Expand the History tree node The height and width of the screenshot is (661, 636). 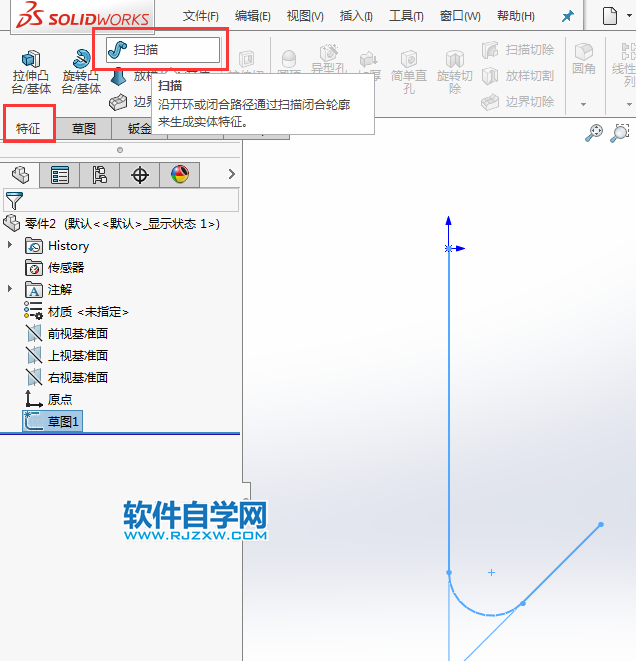point(10,245)
